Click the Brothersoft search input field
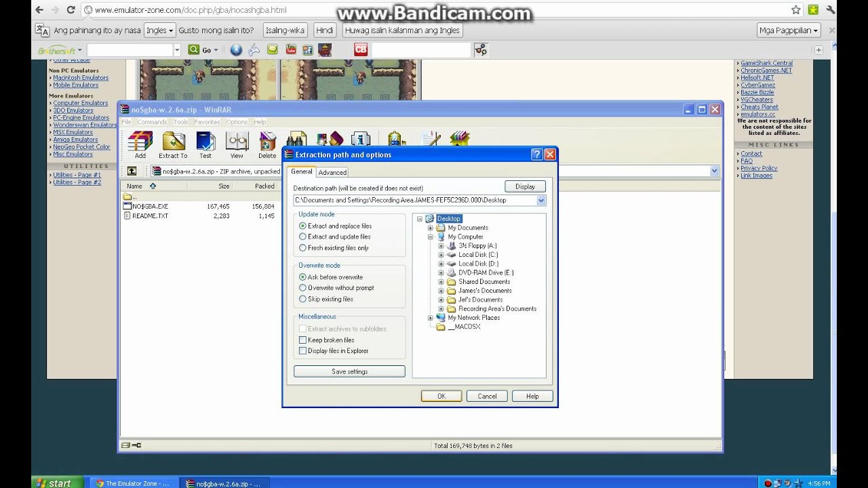Viewport: 868px width, 488px height. click(130, 50)
